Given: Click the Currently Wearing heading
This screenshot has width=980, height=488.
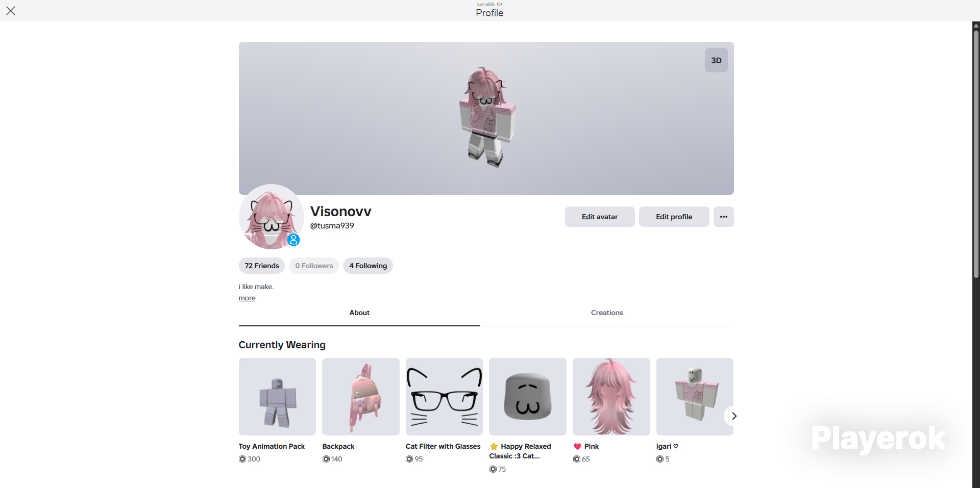Looking at the screenshot, I should [282, 345].
